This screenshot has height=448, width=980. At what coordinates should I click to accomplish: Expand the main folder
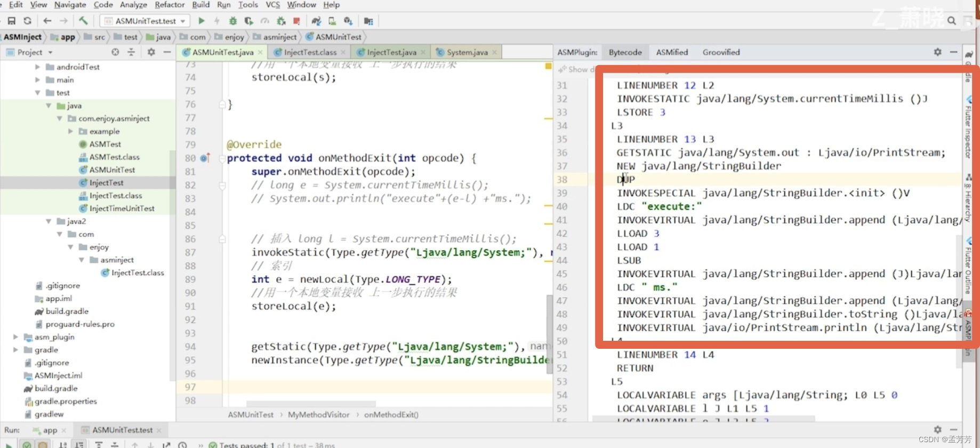point(37,79)
